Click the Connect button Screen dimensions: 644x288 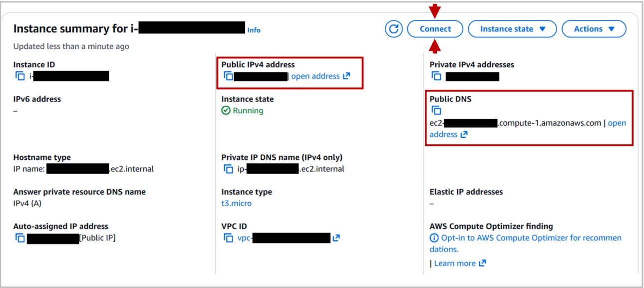(x=434, y=28)
